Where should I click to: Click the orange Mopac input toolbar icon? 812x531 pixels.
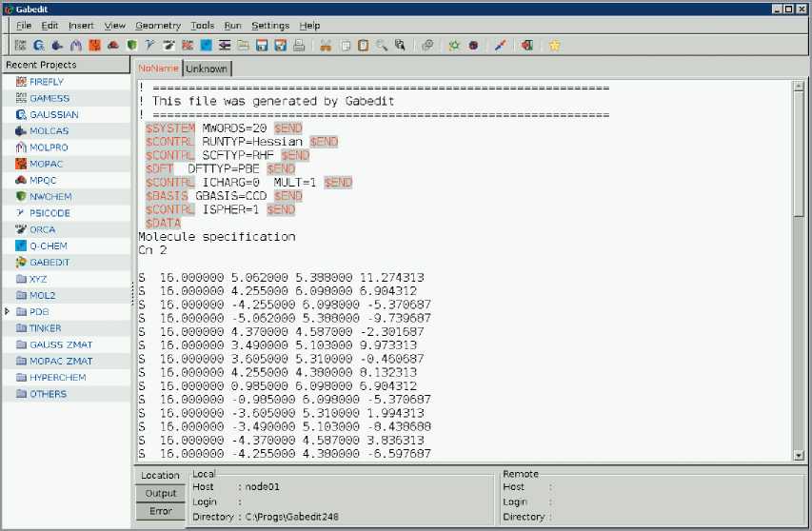pyautogui.click(x=95, y=46)
